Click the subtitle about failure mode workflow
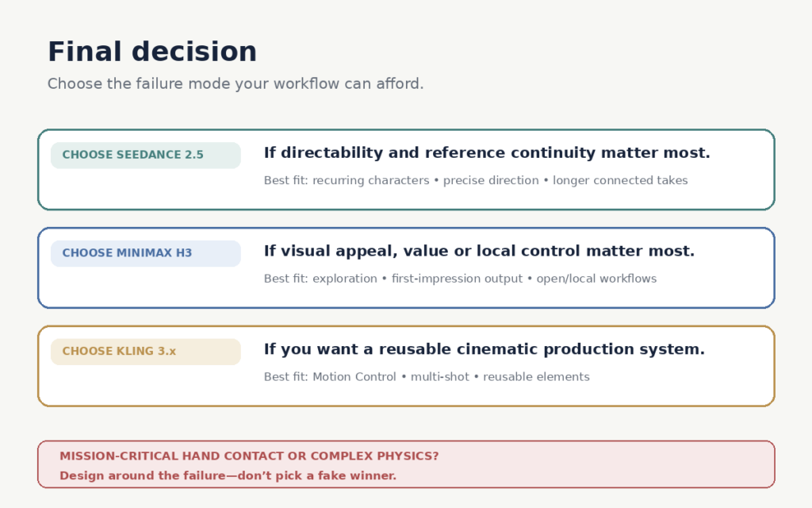The height and width of the screenshot is (508, 812). [236, 84]
